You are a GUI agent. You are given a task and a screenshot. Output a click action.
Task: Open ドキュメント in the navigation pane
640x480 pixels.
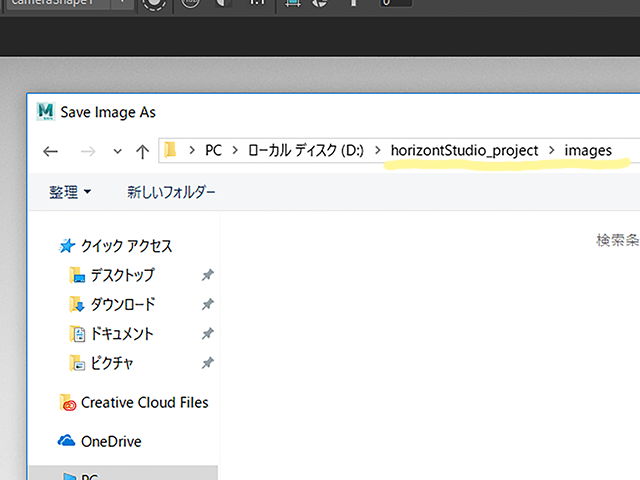point(122,334)
